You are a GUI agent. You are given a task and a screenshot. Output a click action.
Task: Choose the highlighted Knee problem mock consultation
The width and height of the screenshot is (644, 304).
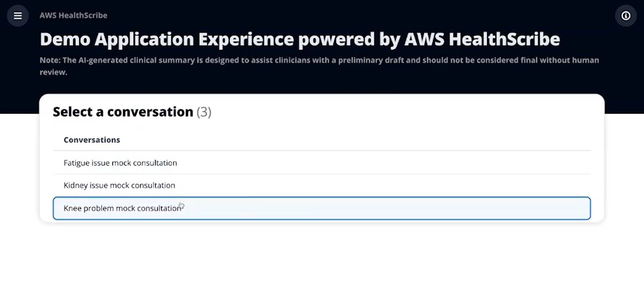[x=322, y=208]
